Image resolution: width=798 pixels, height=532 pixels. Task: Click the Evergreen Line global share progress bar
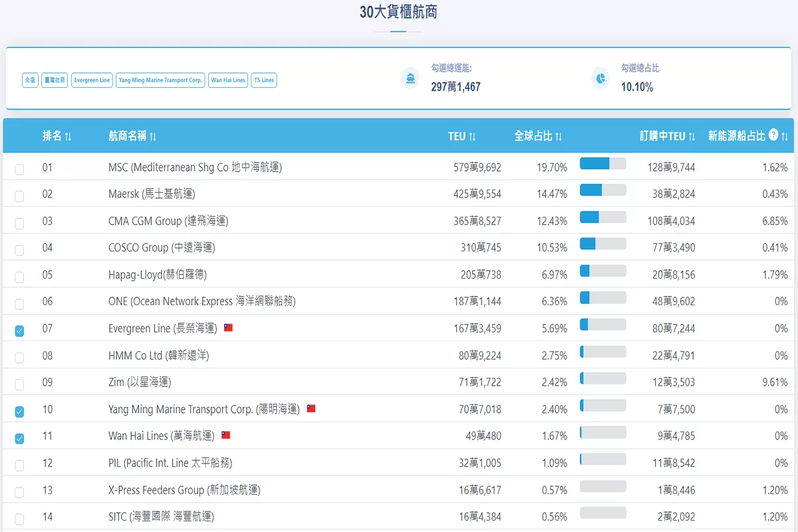(603, 325)
